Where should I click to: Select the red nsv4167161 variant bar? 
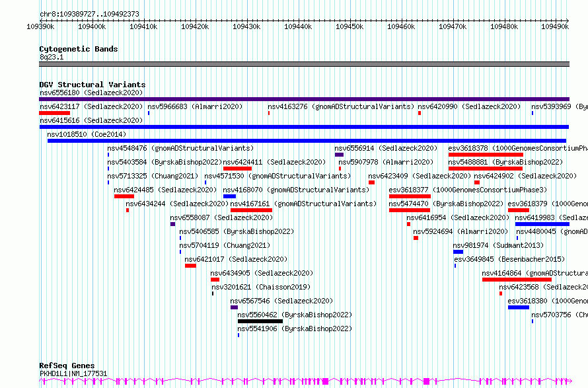click(x=251, y=210)
